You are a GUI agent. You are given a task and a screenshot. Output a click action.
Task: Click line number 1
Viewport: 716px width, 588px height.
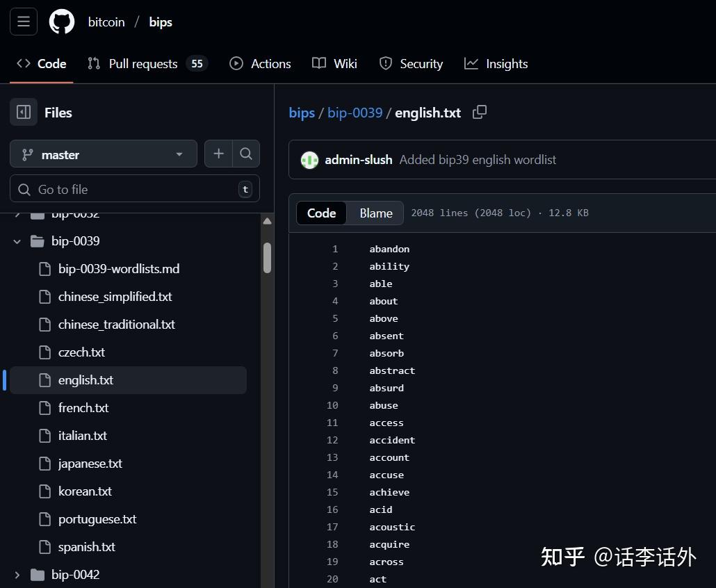[335, 250]
